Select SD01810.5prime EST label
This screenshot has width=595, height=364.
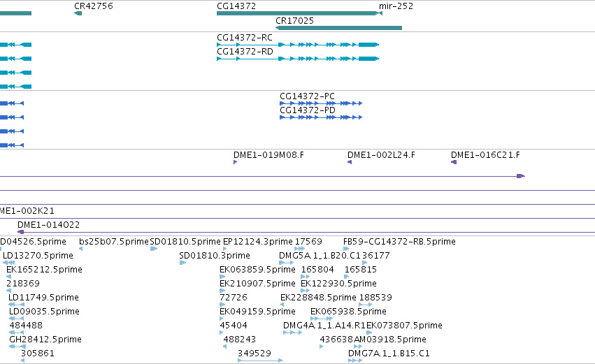coord(185,242)
